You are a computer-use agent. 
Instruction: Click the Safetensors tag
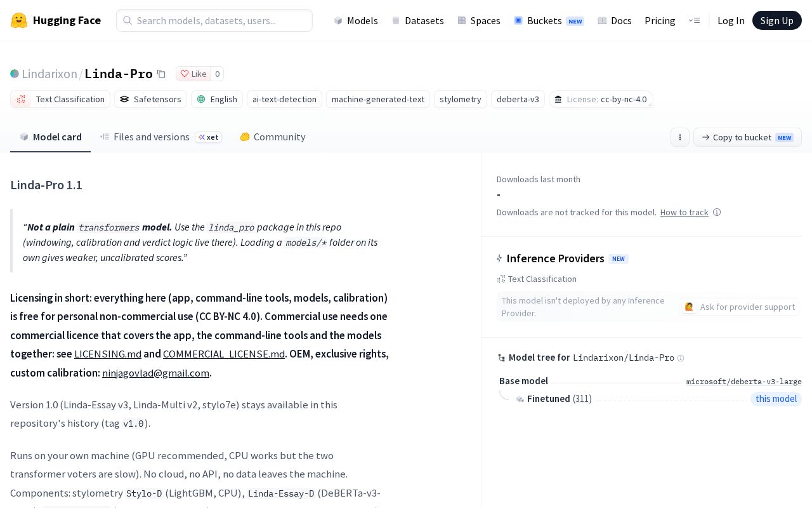(x=150, y=99)
